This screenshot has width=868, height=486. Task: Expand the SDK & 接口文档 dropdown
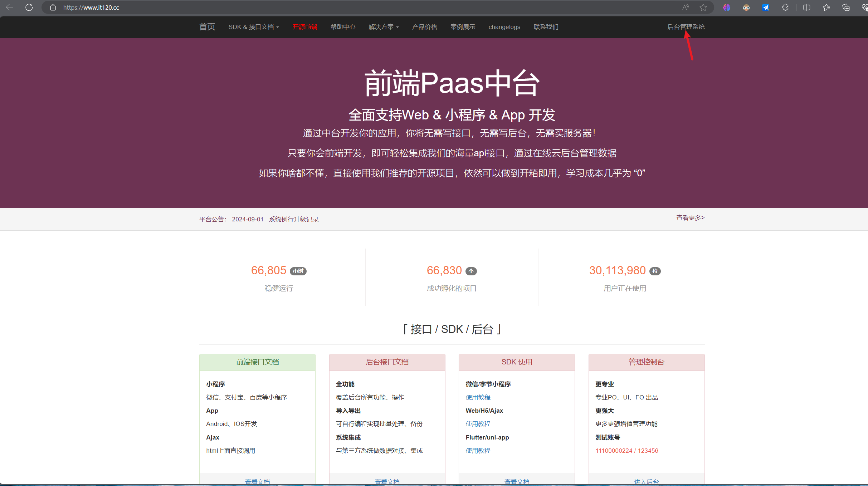click(253, 27)
